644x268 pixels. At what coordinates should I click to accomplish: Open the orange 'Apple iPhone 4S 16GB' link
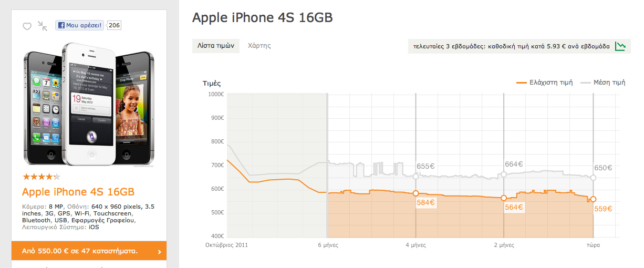tap(78, 192)
